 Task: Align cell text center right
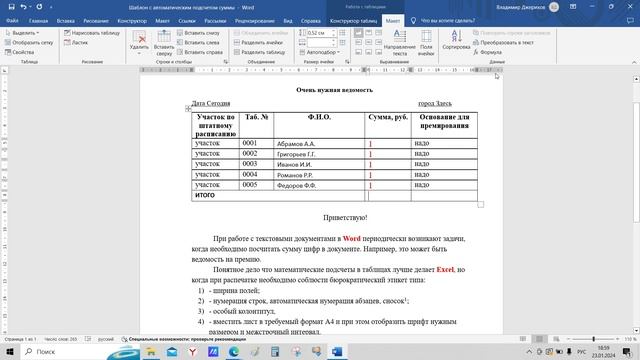point(379,42)
